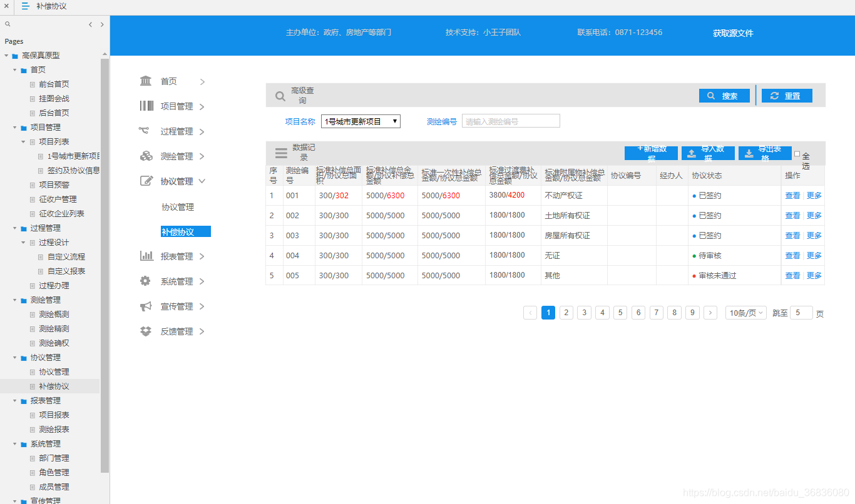Click 更多 in row 003
Viewport: 855px width, 504px height.
coord(814,236)
